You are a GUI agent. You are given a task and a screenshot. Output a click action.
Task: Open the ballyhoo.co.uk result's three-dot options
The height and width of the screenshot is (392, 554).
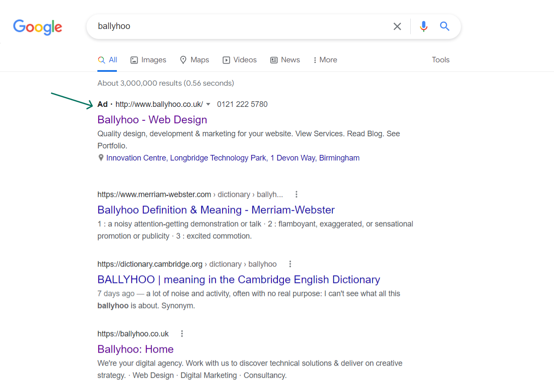click(x=182, y=334)
